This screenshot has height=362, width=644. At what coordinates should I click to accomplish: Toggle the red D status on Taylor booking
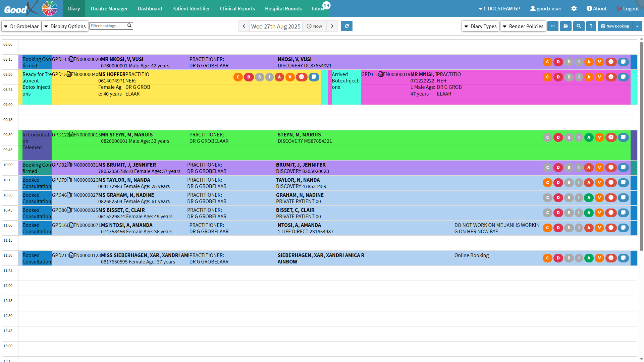click(x=558, y=182)
